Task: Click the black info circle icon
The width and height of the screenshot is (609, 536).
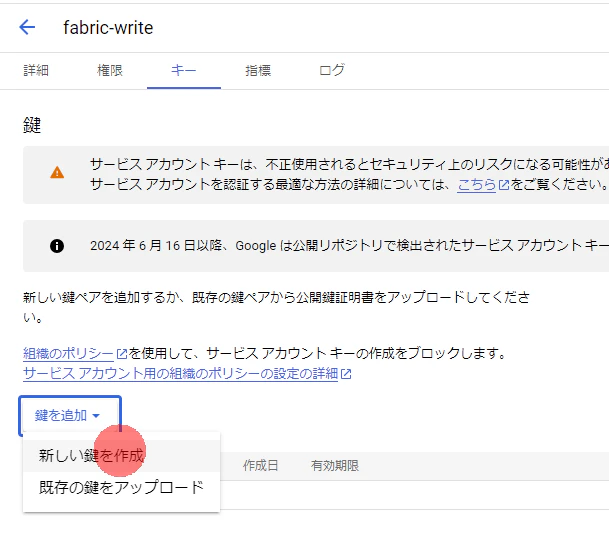Action: coord(57,246)
